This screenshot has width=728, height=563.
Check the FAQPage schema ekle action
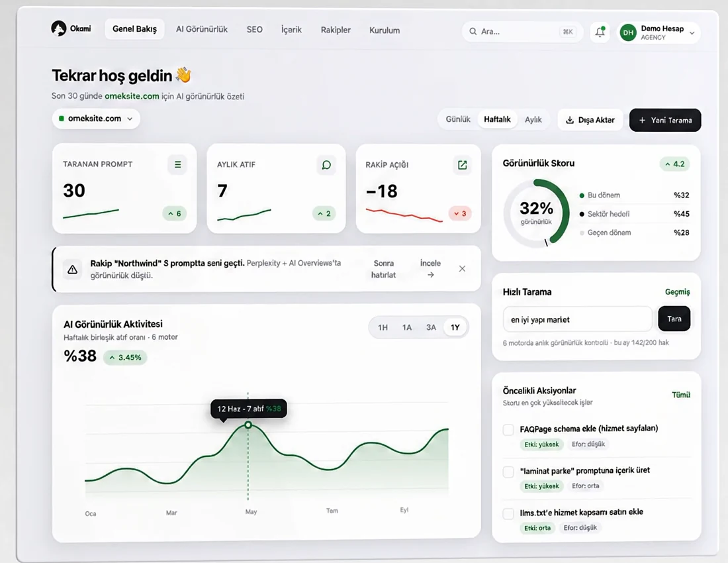click(x=508, y=430)
